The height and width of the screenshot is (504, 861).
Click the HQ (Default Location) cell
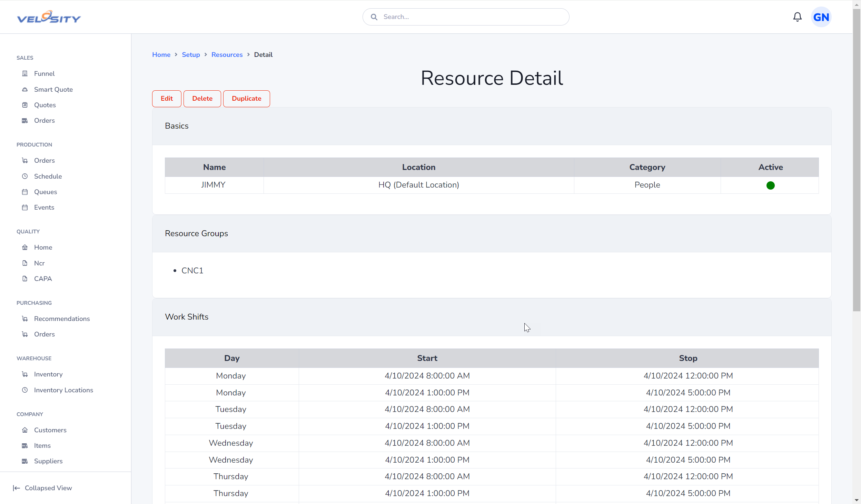419,185
